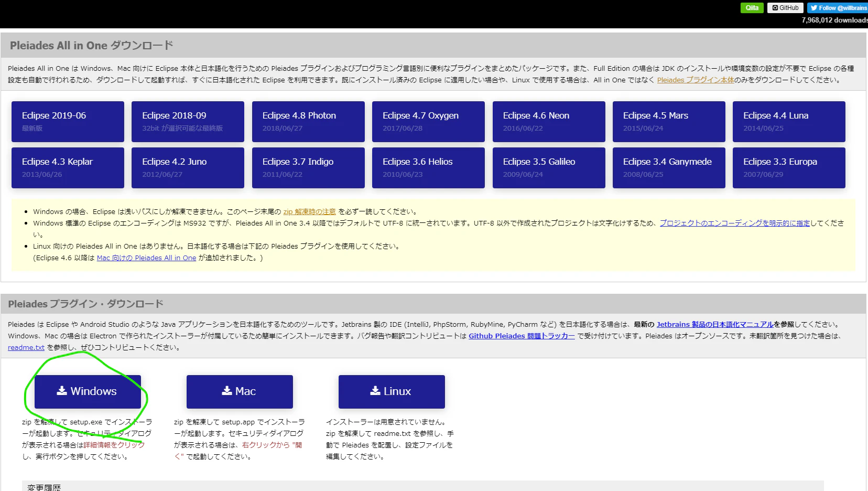Click the Follow @willbrains Twitter button

(x=838, y=8)
